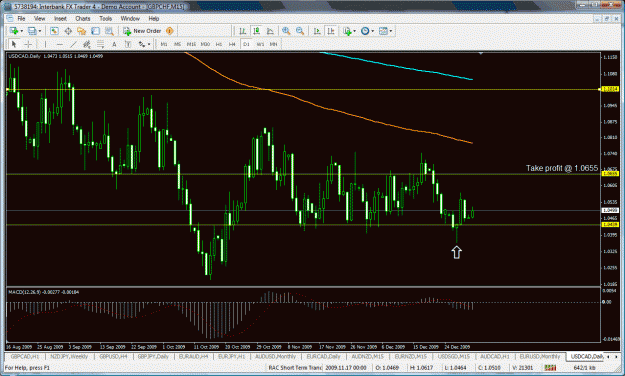The image size is (625, 376).
Task: Set timeframe to M15
Action: coord(191,44)
